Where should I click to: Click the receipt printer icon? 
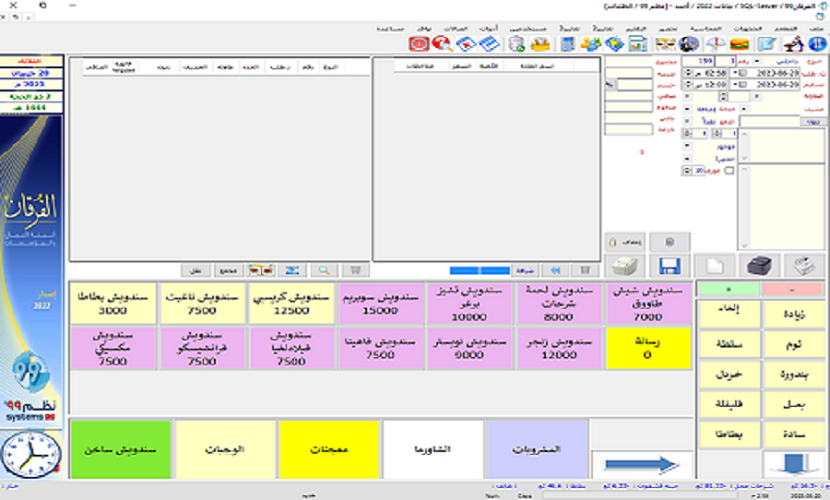point(626,266)
